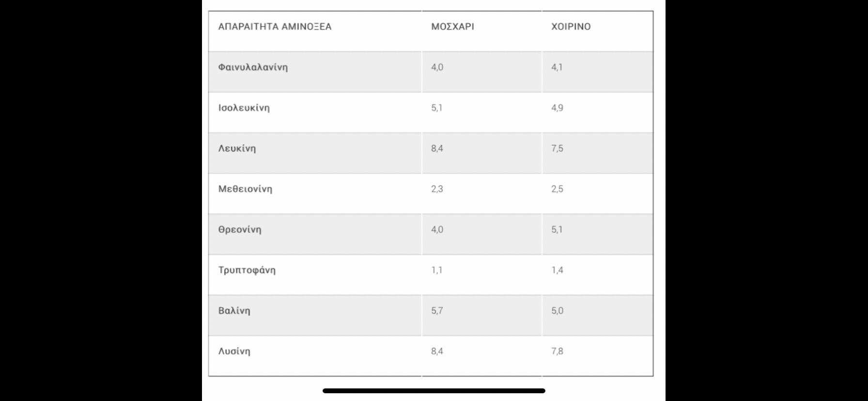
Task: Select the Φαινυλαλανίνη row label
Action: pos(253,67)
